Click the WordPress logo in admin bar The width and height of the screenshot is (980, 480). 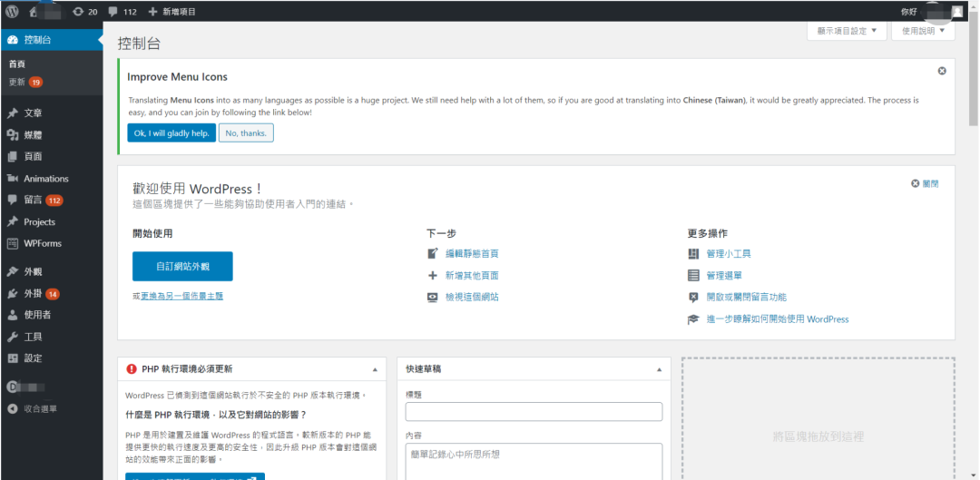click(13, 11)
